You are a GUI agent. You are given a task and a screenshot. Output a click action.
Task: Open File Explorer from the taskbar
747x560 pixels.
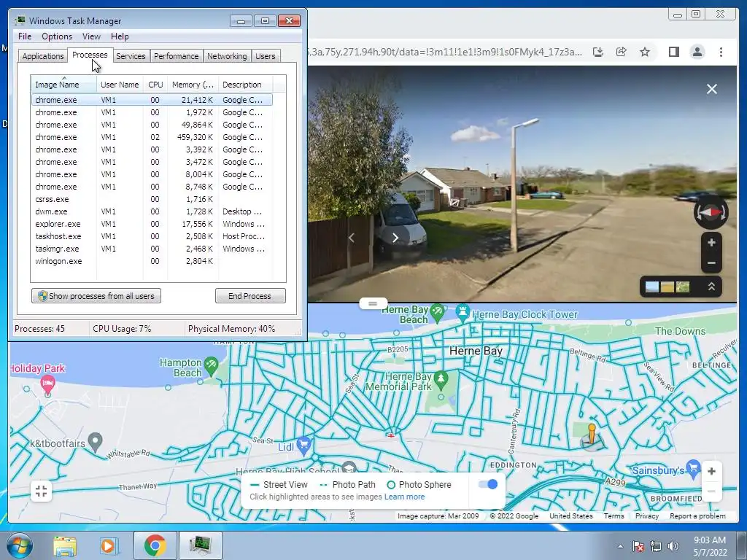[x=65, y=545]
